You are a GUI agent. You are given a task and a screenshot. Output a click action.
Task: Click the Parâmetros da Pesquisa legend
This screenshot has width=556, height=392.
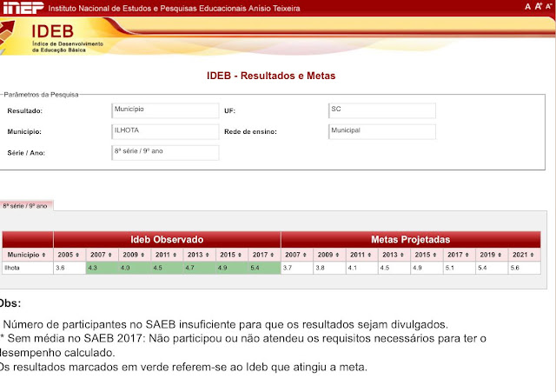pyautogui.click(x=41, y=95)
